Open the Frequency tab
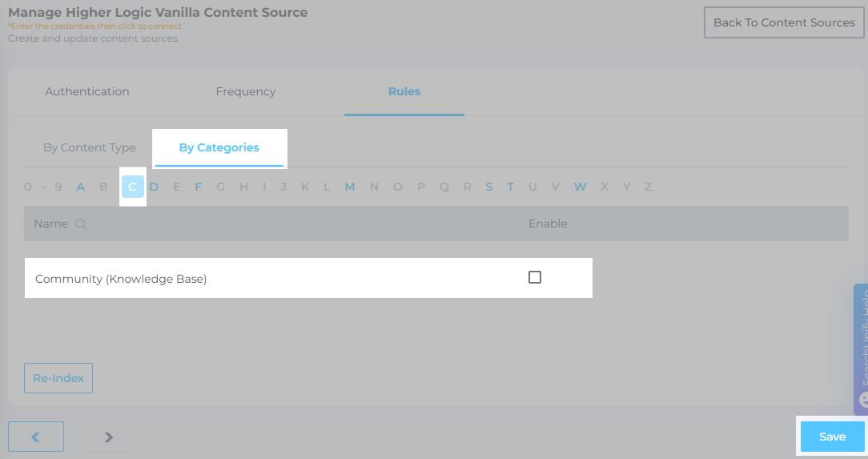 pos(246,91)
